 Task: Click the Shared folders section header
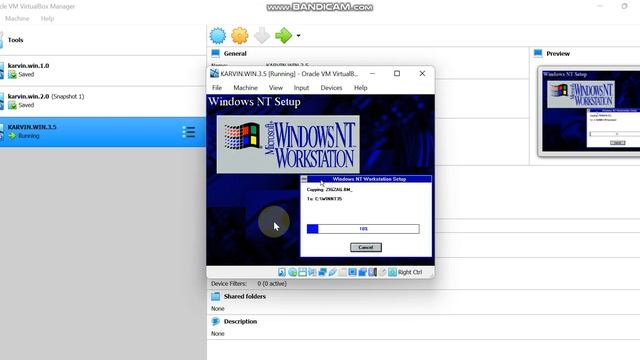[244, 296]
